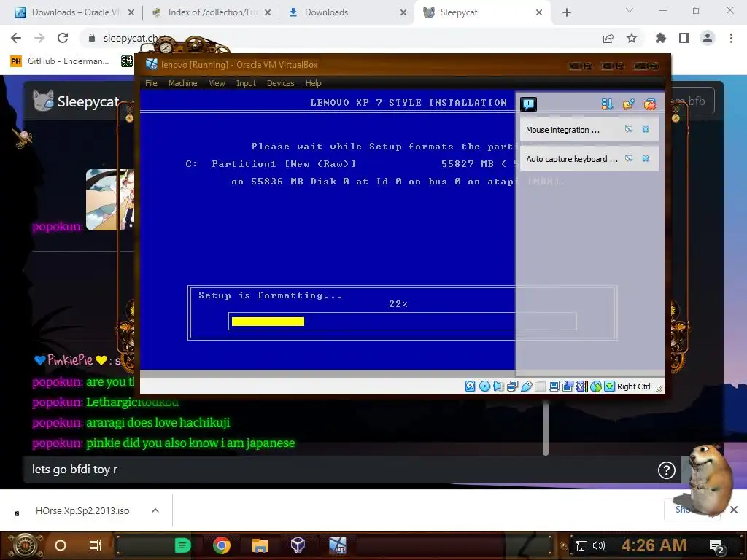Image resolution: width=747 pixels, height=560 pixels.
Task: Open Chrome tab search chevron
Action: click(x=630, y=10)
